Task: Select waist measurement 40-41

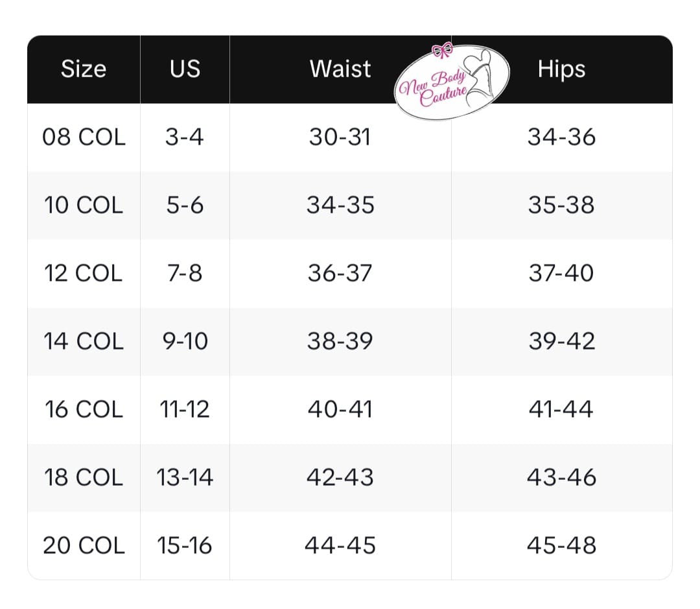Action: [340, 410]
